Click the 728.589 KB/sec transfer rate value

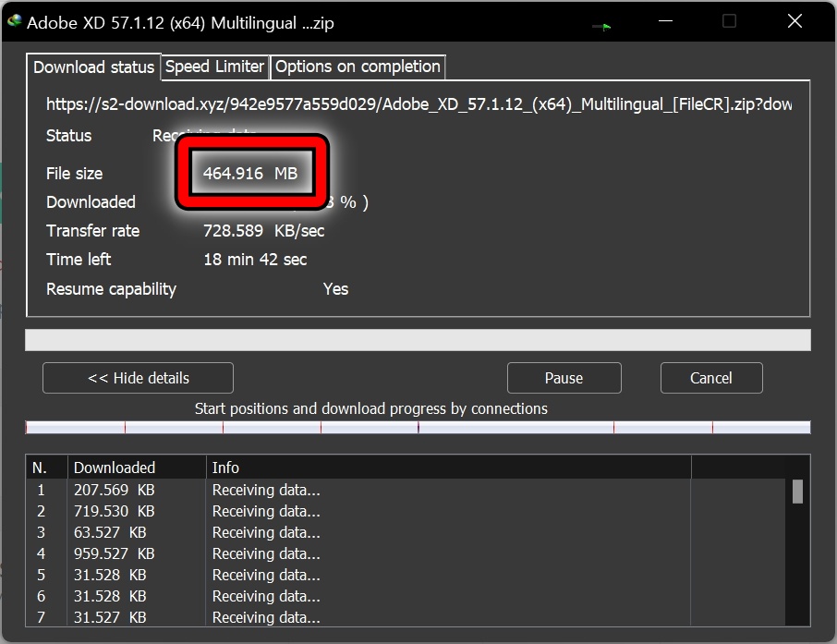pyautogui.click(x=263, y=231)
